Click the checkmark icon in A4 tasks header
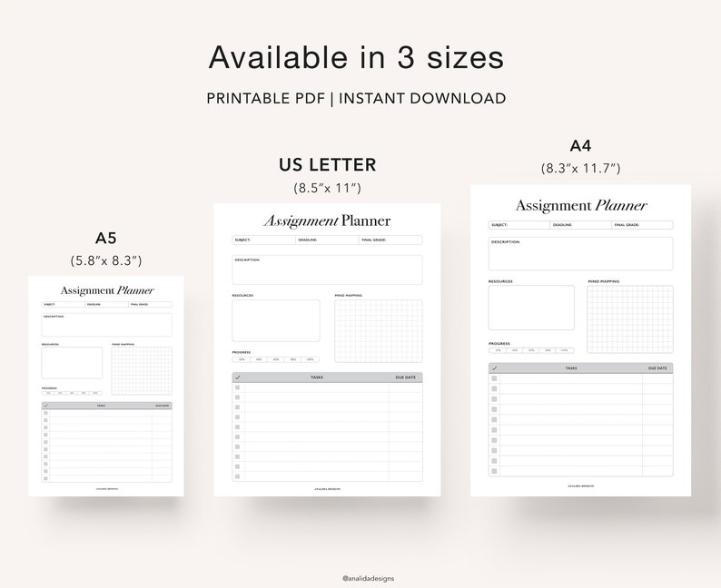Screen dimensions: 721x588 [x=494, y=368]
